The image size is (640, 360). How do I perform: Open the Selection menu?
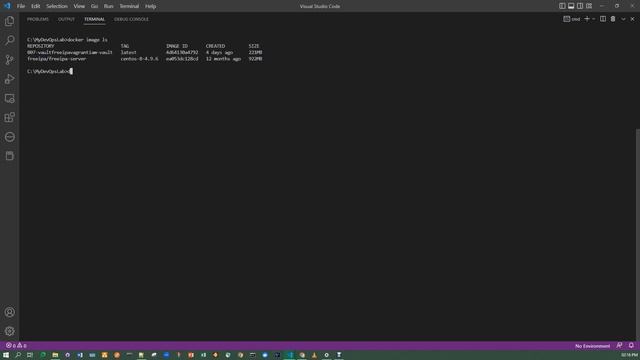pos(57,6)
